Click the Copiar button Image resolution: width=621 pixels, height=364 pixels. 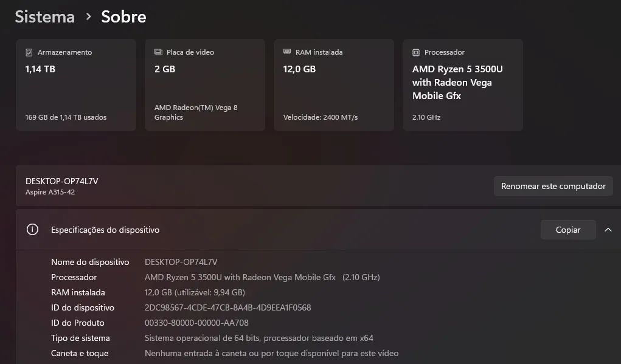tap(567, 230)
